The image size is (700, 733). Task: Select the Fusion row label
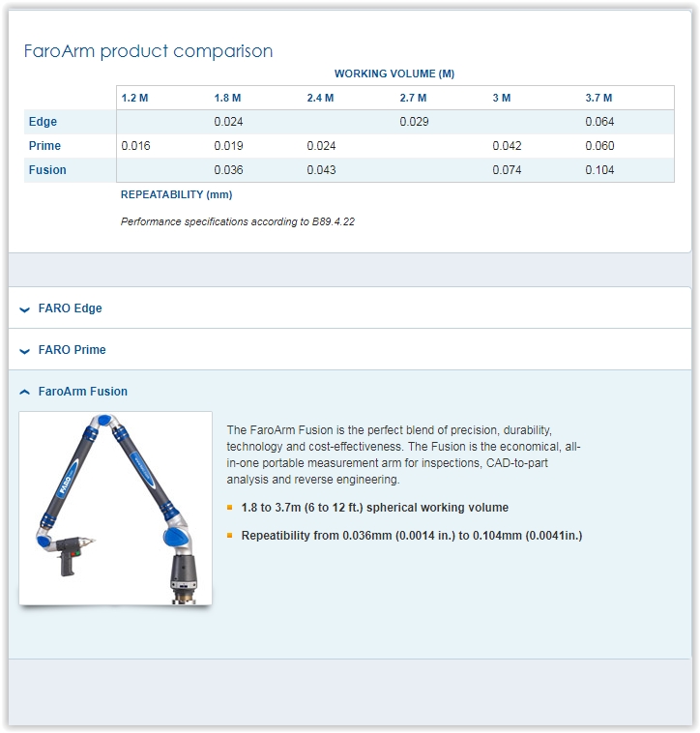(x=47, y=169)
